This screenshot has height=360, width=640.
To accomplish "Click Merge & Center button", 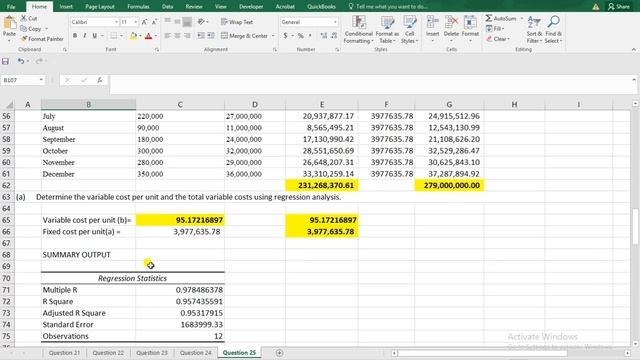I will (x=244, y=36).
